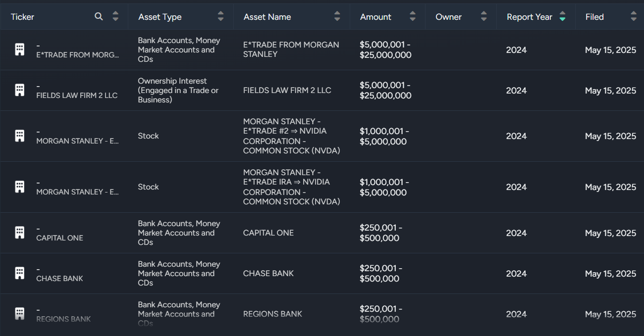
Task: Toggle sort arrows on Asset Name column
Action: click(x=337, y=16)
